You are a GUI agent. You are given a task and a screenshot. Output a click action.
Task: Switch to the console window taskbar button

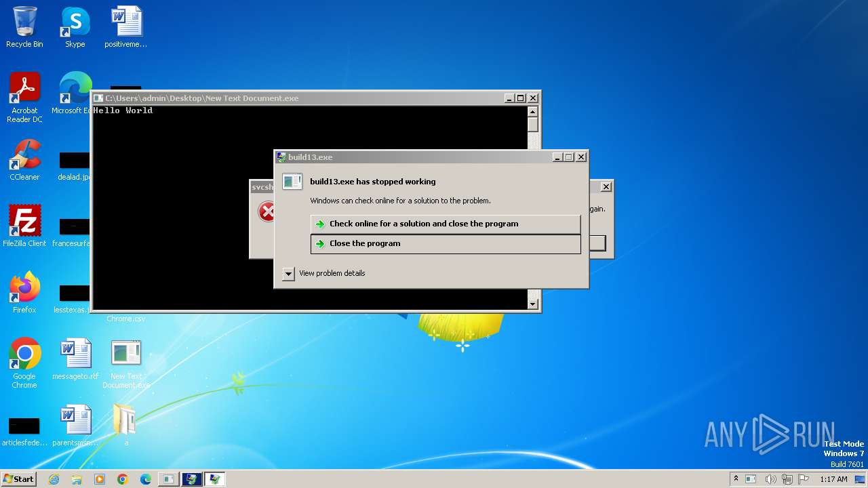(x=167, y=479)
